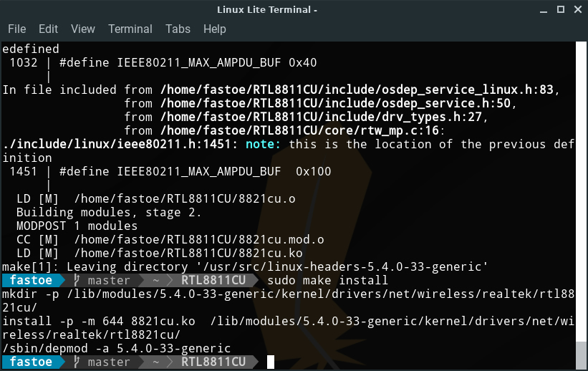The height and width of the screenshot is (371, 588).
Task: Click the window title 'Linux Lite Terminal -'
Action: pos(267,10)
